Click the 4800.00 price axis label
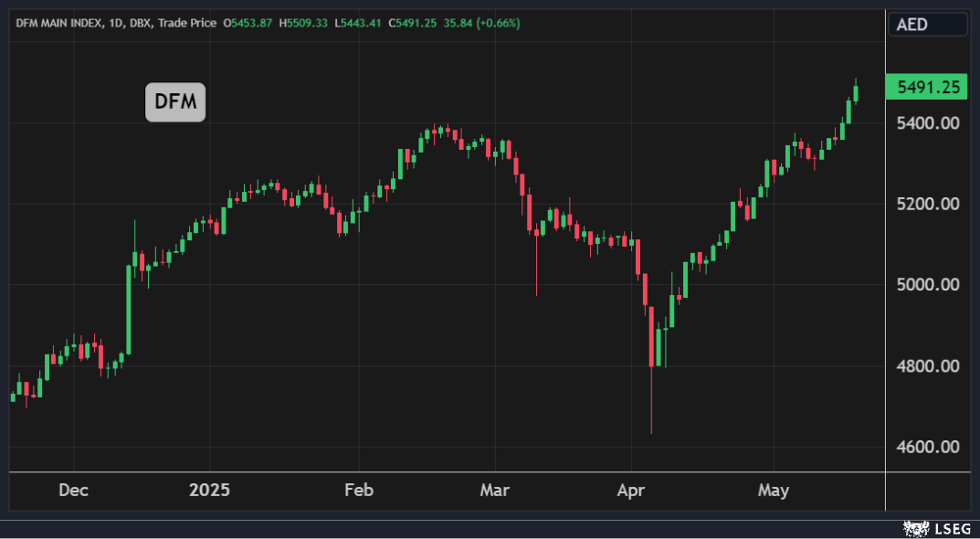The image size is (980, 539). 927,366
